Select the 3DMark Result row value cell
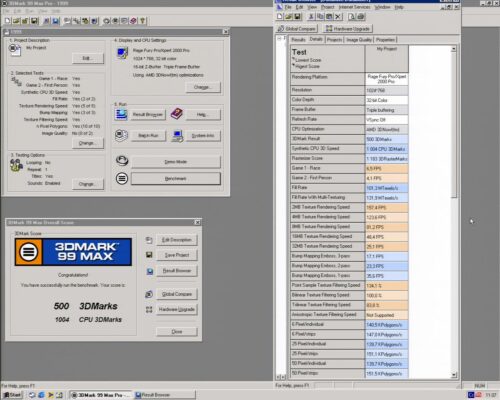The width and height of the screenshot is (500, 400). tap(387, 139)
